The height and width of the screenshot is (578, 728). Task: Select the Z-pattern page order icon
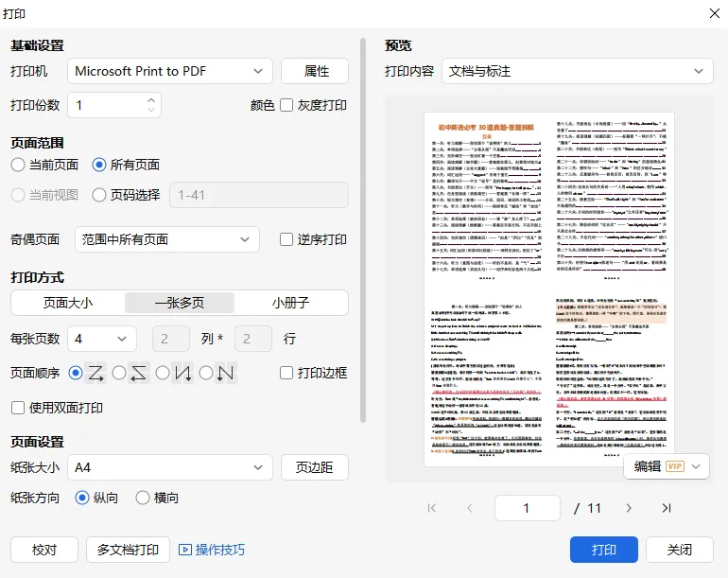(x=96, y=373)
